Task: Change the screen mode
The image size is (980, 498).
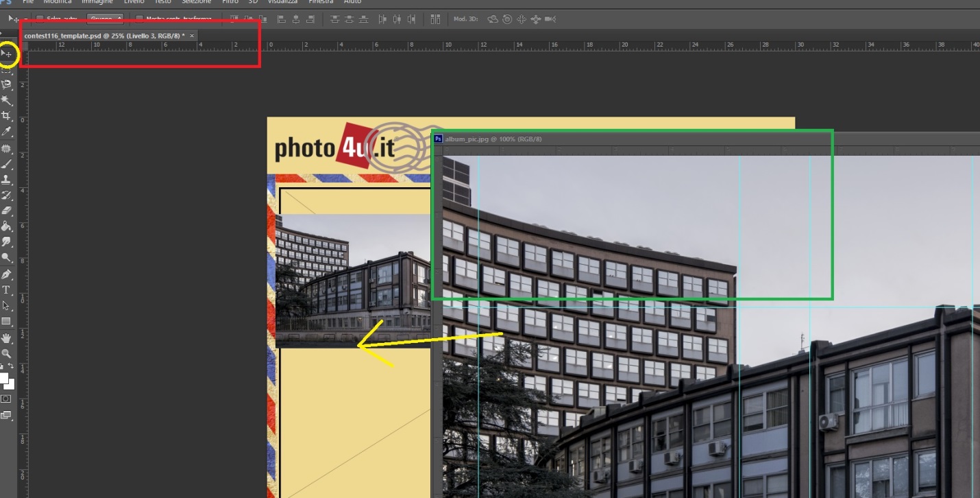Action: (6, 414)
